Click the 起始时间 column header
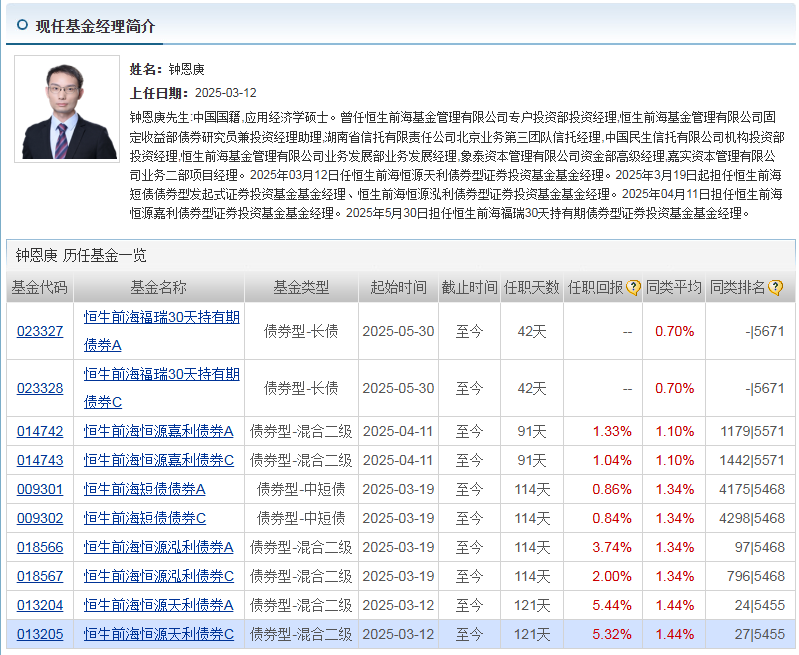This screenshot has width=799, height=655. click(398, 287)
